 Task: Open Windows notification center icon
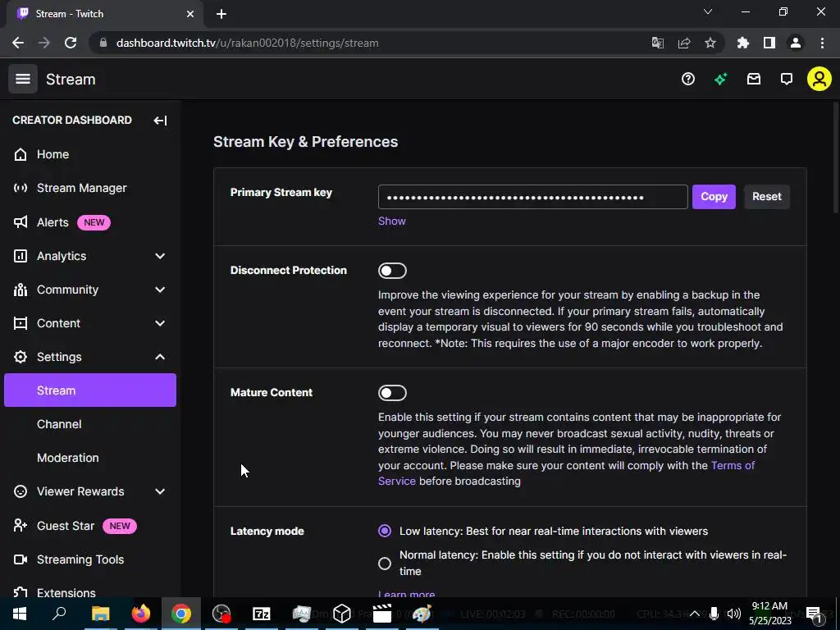coord(814,614)
